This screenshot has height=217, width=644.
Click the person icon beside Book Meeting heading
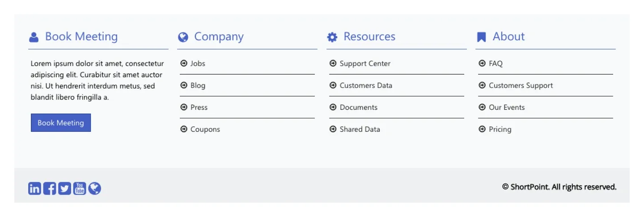[x=34, y=37]
